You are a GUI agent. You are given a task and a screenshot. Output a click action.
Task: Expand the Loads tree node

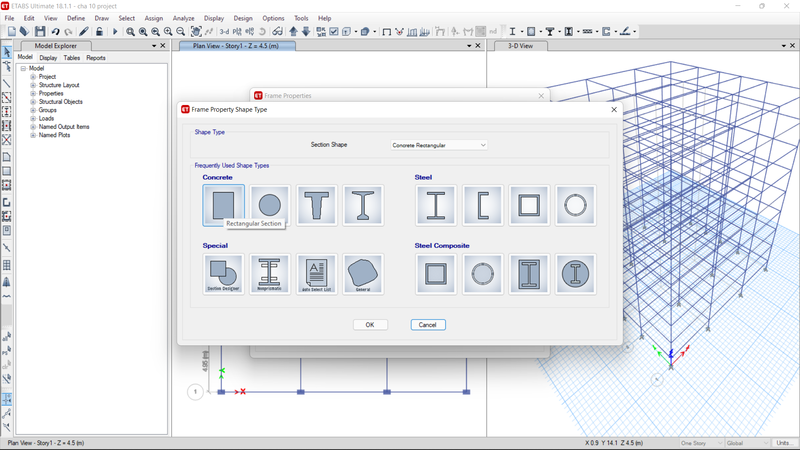[33, 118]
